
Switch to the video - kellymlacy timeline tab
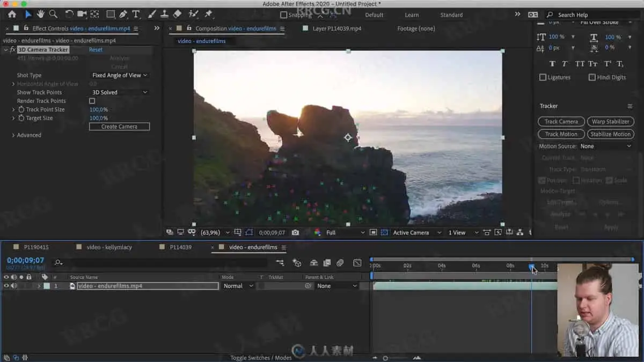click(108, 247)
